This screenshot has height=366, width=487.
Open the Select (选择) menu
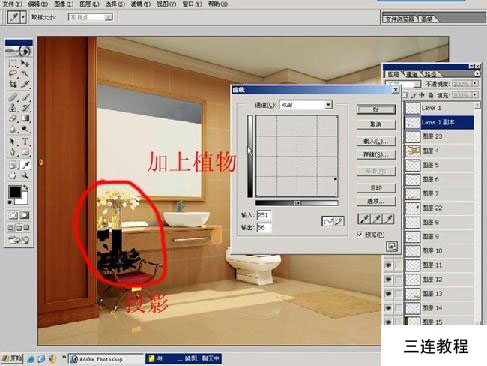tap(115, 4)
